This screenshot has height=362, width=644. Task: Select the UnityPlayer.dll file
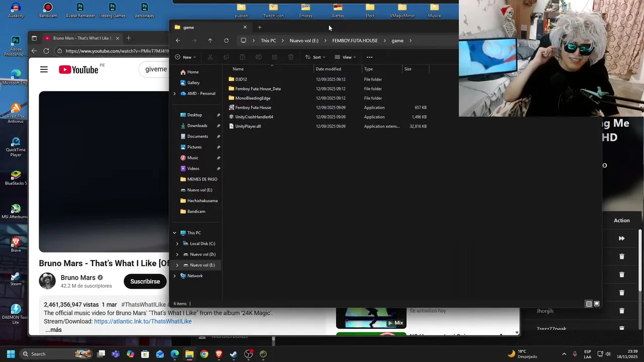[248, 126]
